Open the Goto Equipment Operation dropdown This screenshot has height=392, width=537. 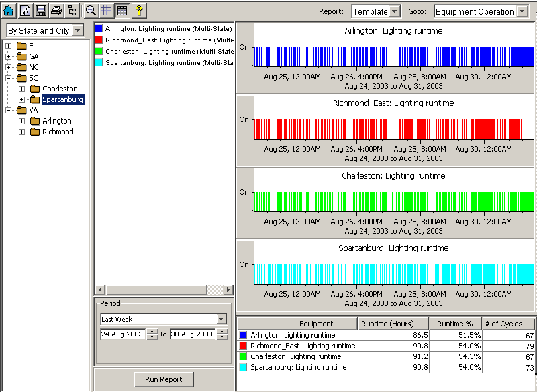click(x=522, y=11)
